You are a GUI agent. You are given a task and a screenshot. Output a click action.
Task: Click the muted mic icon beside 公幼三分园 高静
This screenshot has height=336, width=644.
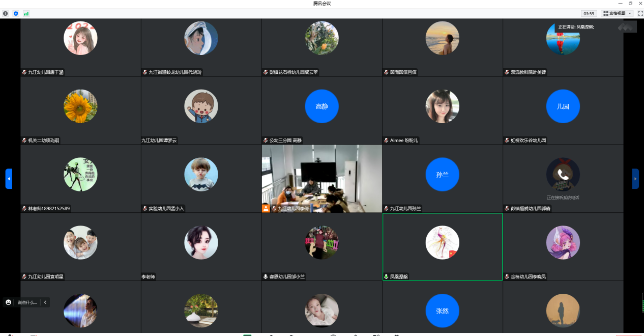[266, 141]
